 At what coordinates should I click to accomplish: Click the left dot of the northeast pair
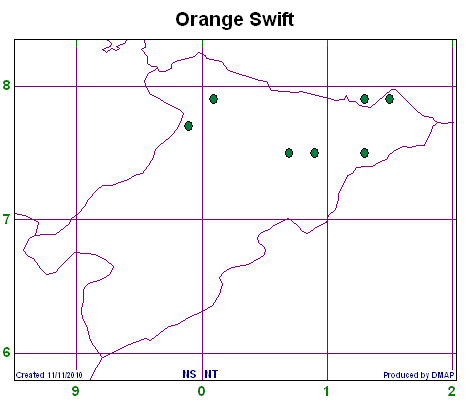364,99
